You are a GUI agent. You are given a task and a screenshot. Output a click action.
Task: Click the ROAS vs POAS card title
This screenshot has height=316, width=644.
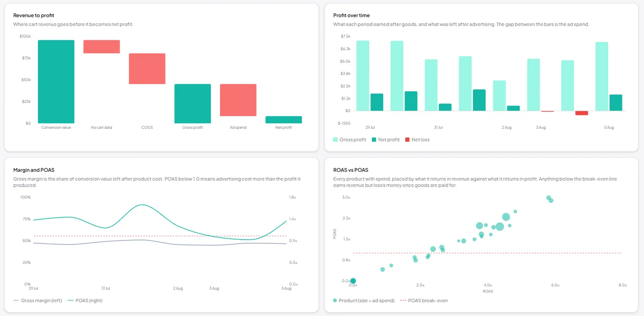(x=351, y=170)
